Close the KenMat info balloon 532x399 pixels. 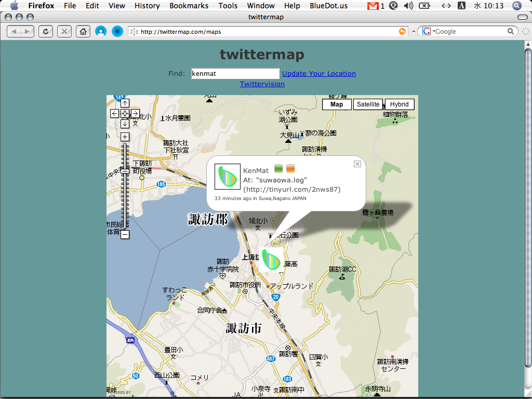357,164
